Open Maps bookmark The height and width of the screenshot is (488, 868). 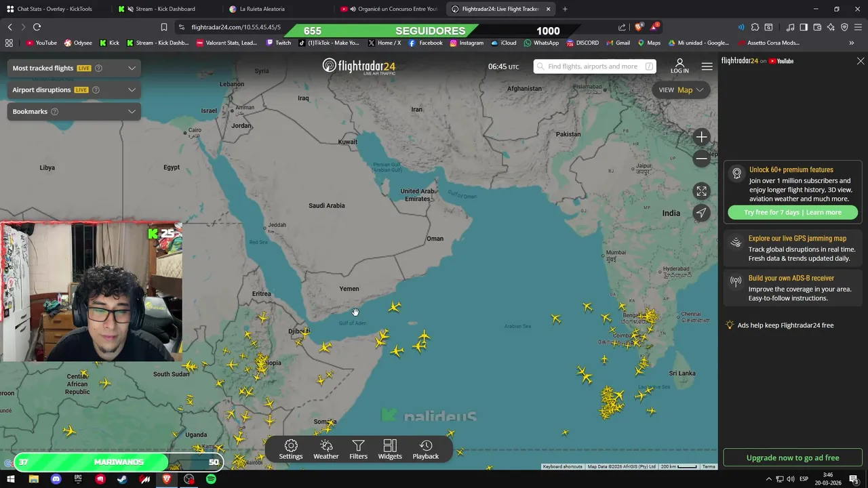point(649,43)
